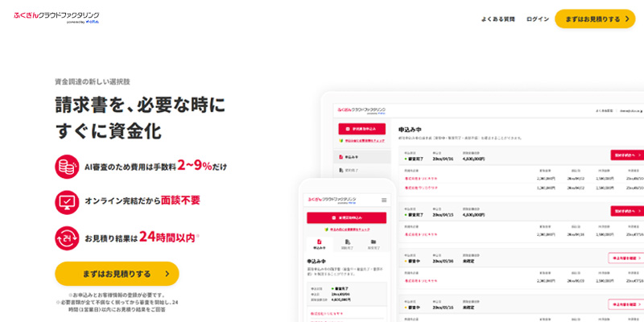644x322 pixels.
Task: Click the 資金調達の新しい選択肢 tagline
Action: (x=93, y=81)
